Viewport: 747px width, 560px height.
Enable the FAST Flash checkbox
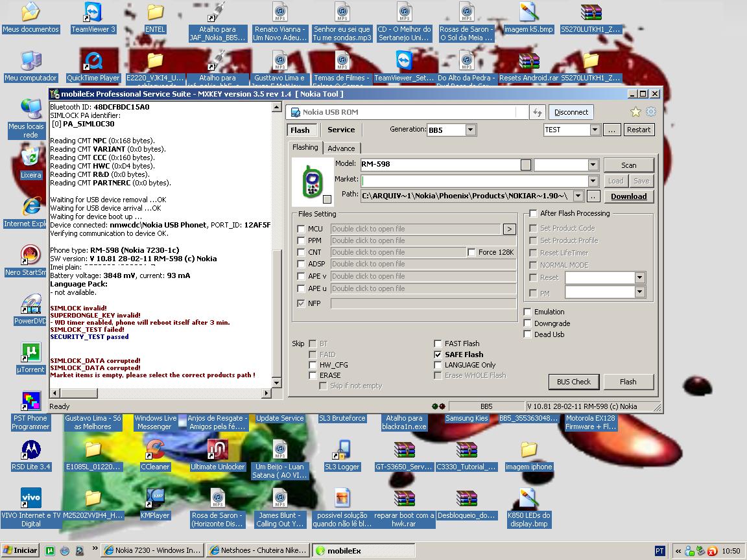click(x=438, y=344)
